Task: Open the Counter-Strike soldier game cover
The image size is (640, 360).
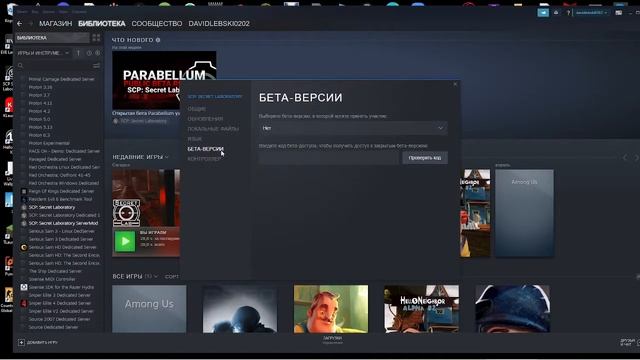Action: (240, 309)
